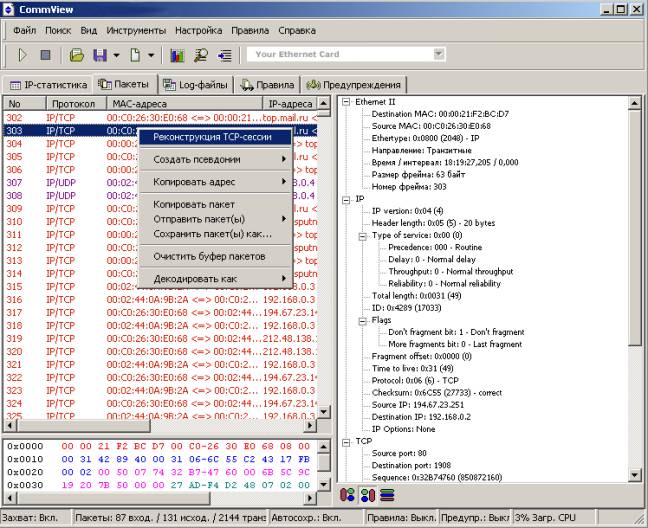Choose Реконструкция TCP-сессии from context menu
The height and width of the screenshot is (528, 648).
(x=211, y=137)
